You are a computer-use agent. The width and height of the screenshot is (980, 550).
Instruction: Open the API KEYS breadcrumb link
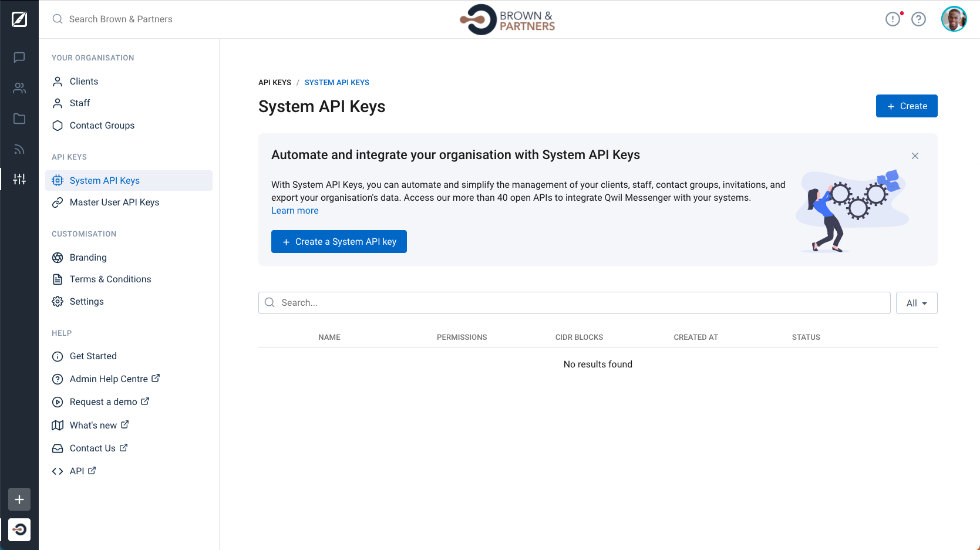(x=274, y=82)
